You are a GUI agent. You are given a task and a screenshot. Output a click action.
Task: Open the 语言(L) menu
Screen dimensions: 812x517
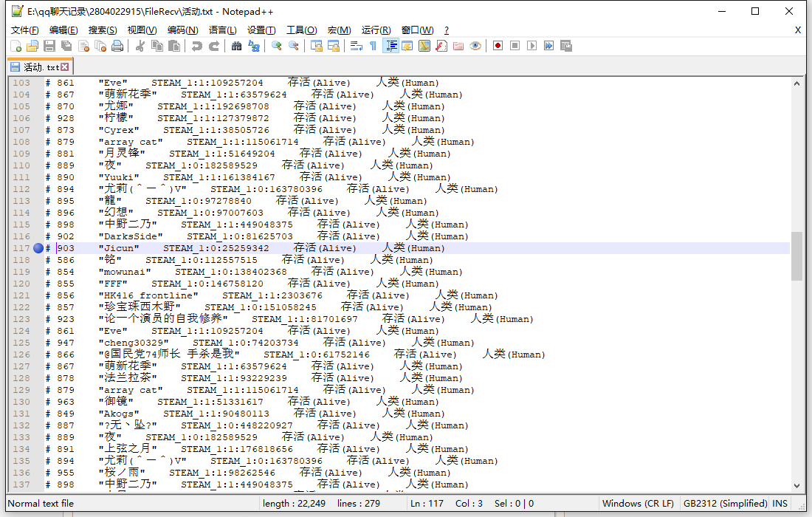223,30
